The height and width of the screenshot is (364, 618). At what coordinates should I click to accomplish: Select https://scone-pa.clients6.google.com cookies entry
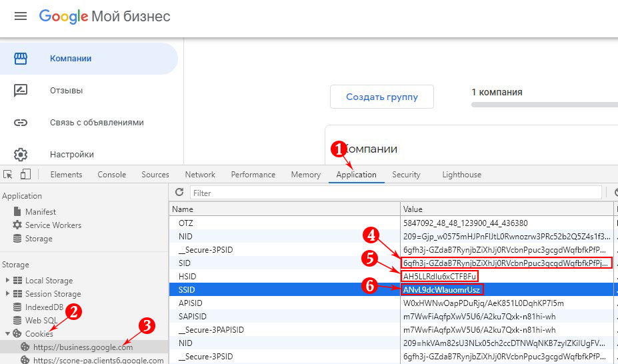pyautogui.click(x=99, y=360)
